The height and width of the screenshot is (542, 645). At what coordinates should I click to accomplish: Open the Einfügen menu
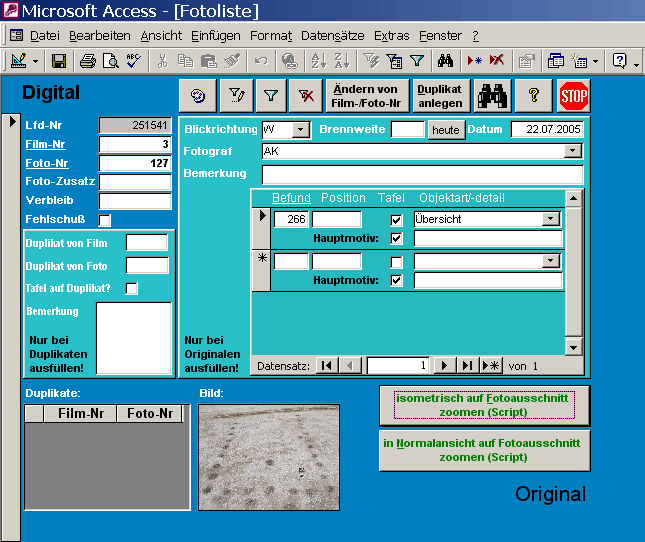tap(216, 35)
